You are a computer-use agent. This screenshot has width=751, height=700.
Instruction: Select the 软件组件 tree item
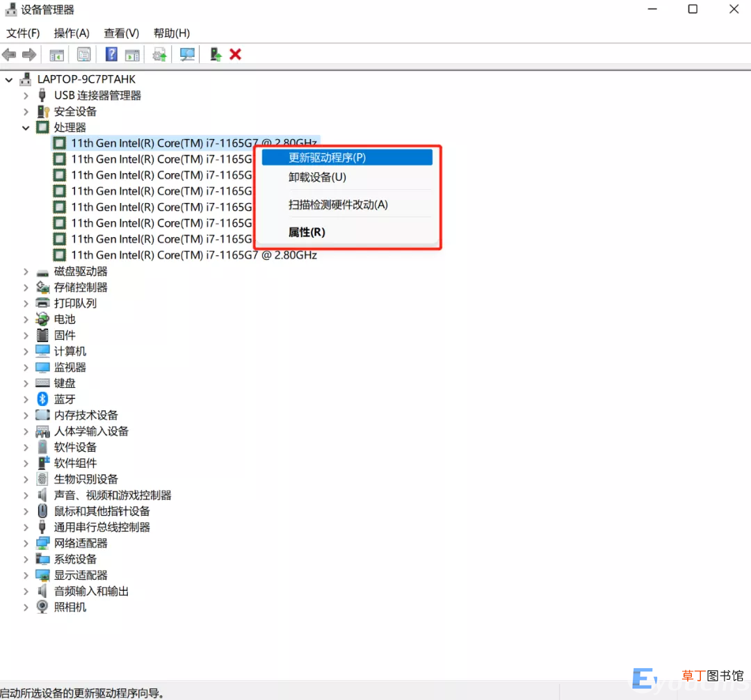75,463
